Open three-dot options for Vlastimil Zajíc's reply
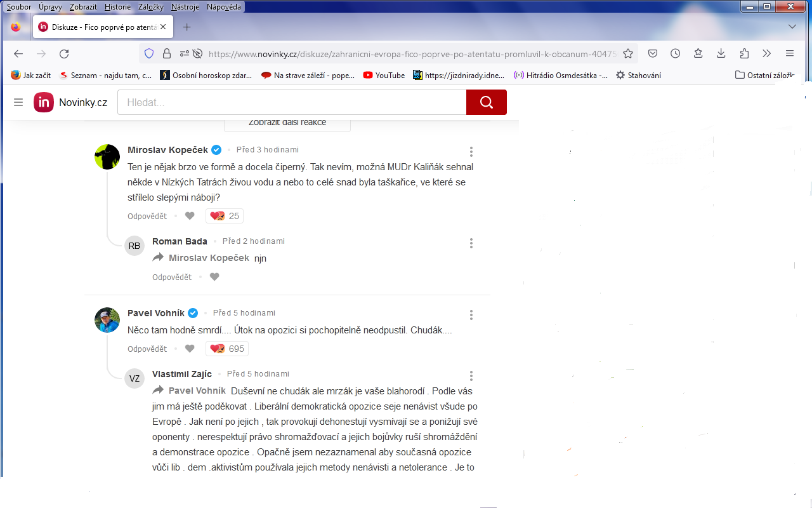The width and height of the screenshot is (812, 508). coord(471,376)
